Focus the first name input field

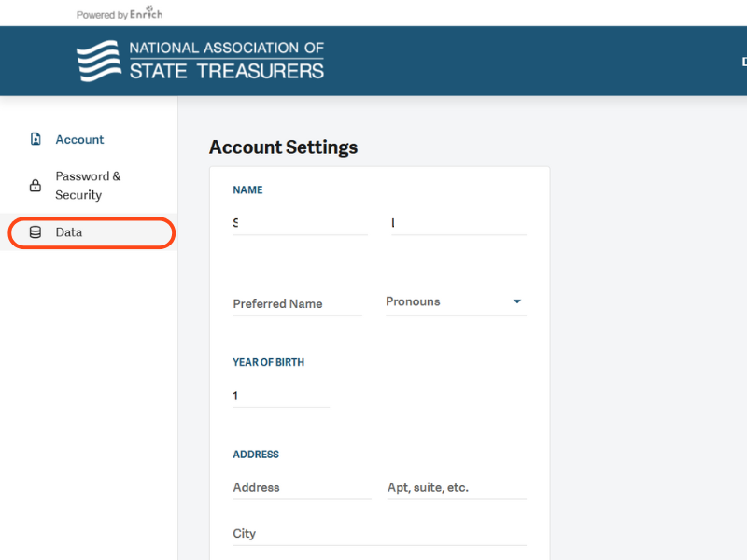300,223
